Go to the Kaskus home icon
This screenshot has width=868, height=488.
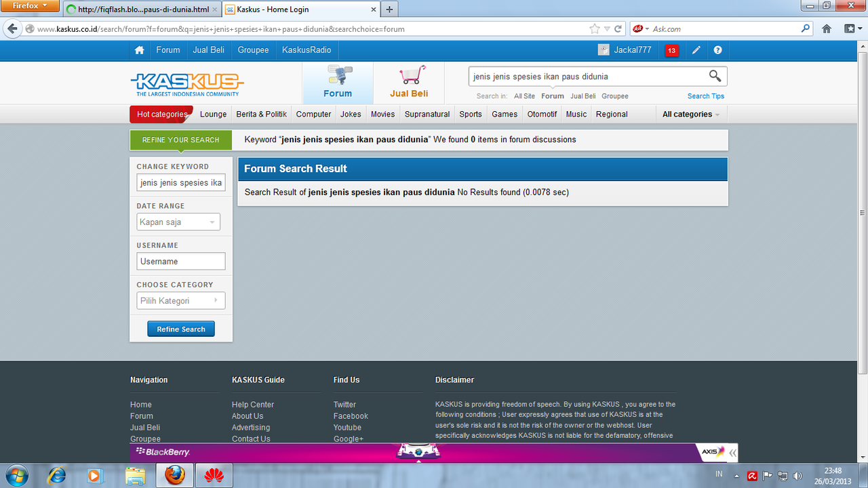pyautogui.click(x=139, y=50)
